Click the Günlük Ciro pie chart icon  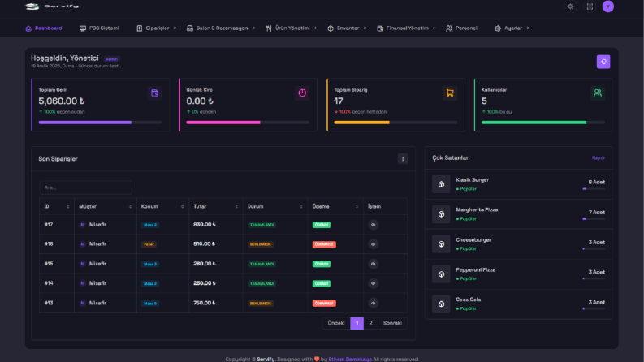(302, 93)
